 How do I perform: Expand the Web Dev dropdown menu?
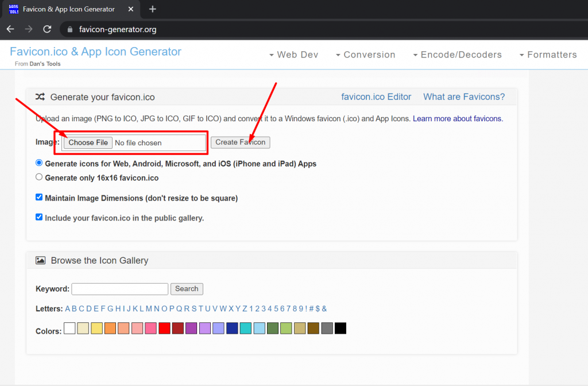(293, 55)
